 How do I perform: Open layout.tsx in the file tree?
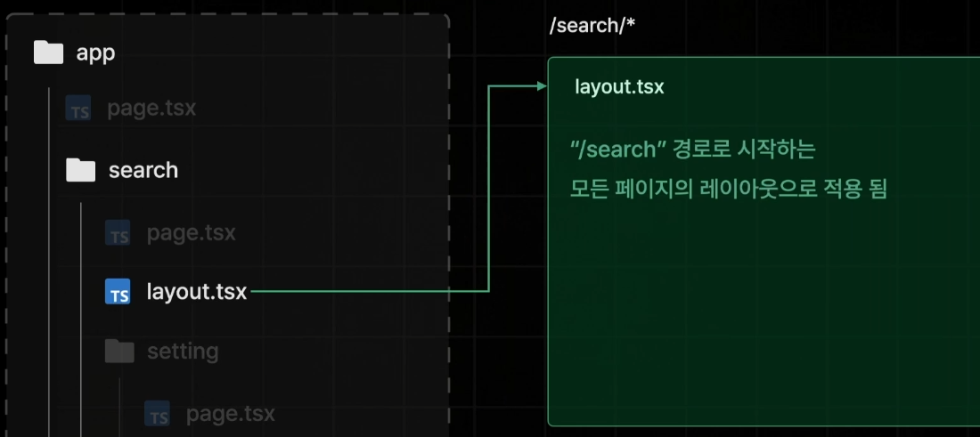(197, 292)
